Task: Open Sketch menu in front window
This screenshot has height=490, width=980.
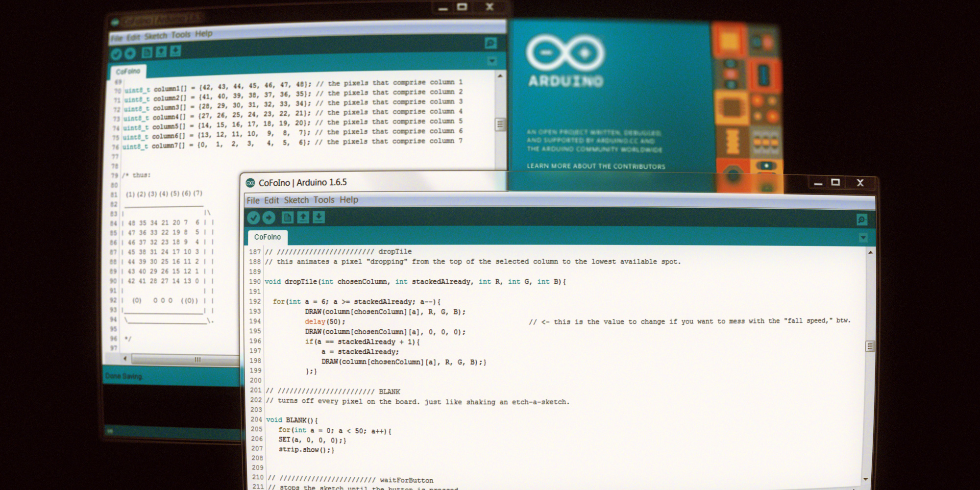Action: coord(296,200)
